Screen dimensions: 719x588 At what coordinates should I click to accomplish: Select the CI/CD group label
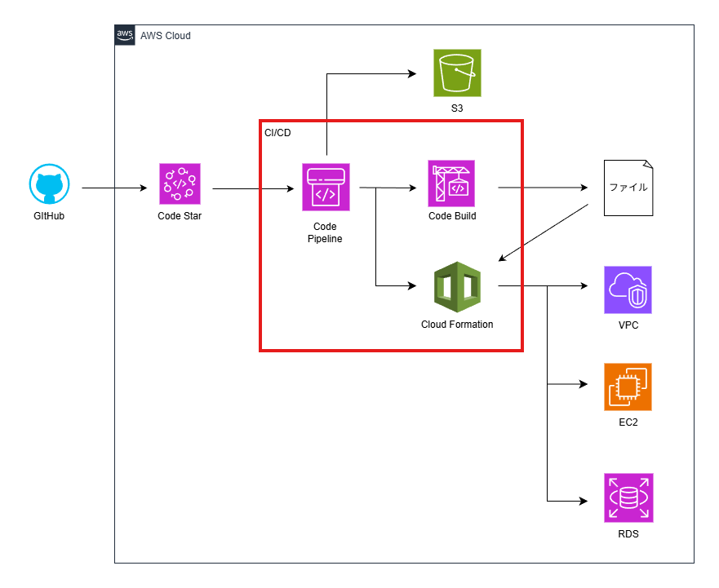click(277, 132)
